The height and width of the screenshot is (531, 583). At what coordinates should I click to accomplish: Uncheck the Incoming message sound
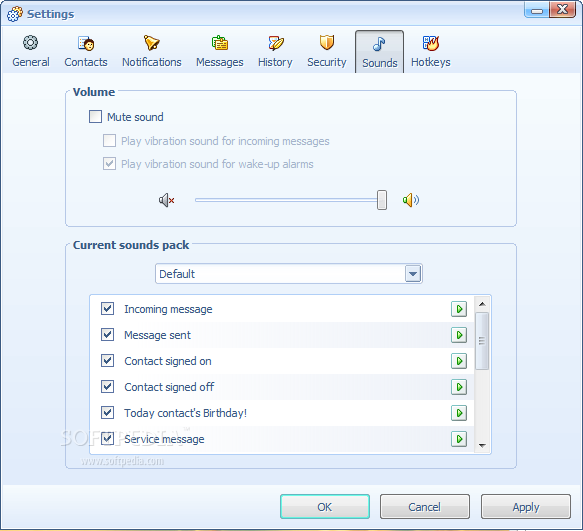click(107, 309)
